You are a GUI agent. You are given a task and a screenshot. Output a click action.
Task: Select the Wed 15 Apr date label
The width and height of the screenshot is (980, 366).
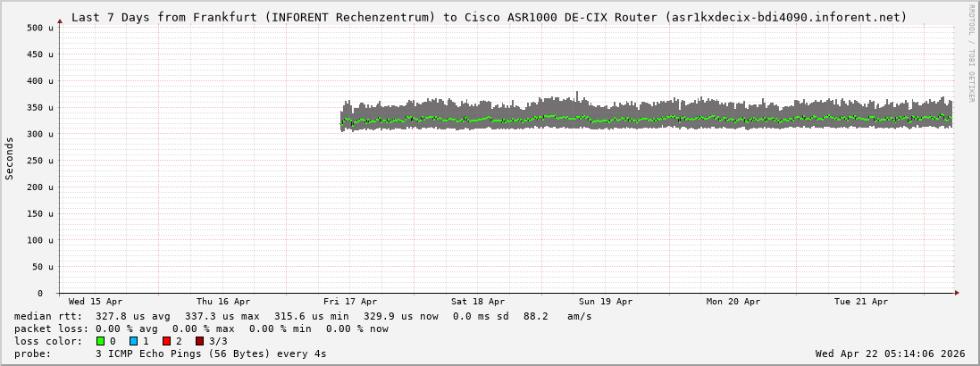point(96,302)
